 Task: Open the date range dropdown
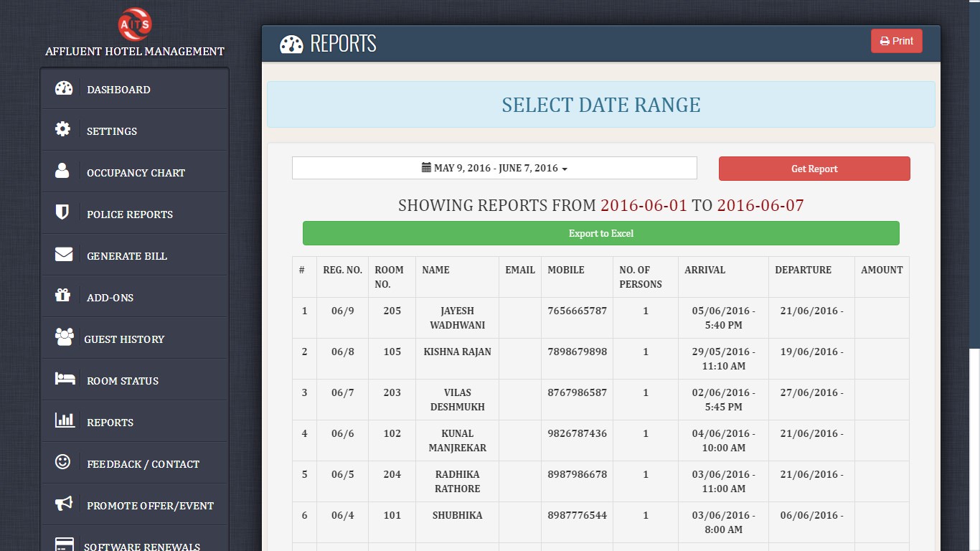[x=494, y=168]
